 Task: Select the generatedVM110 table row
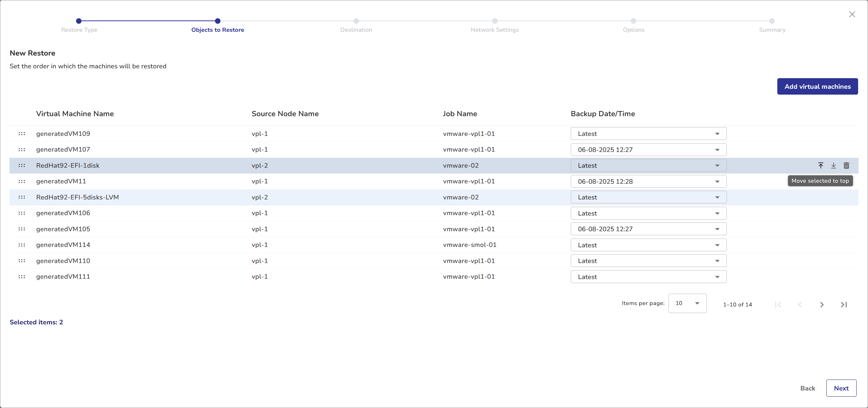tap(146, 261)
